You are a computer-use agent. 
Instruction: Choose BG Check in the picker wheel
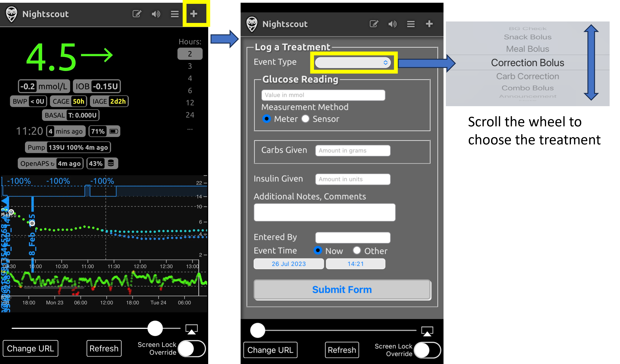[527, 29]
